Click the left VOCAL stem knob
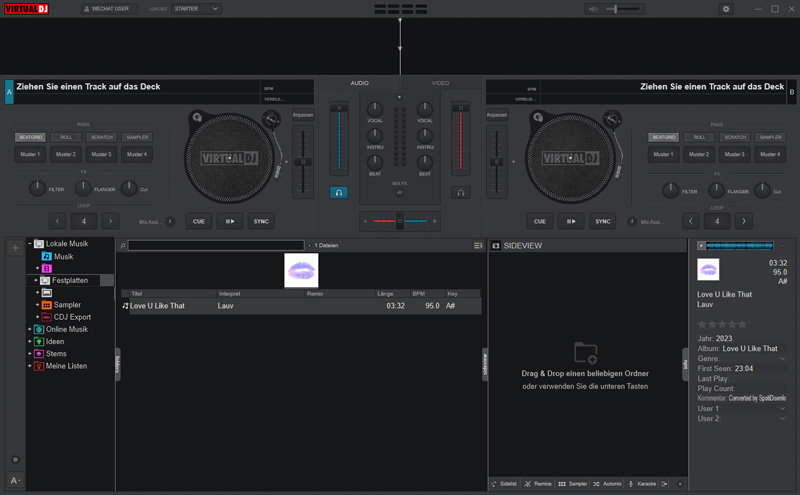 click(374, 109)
